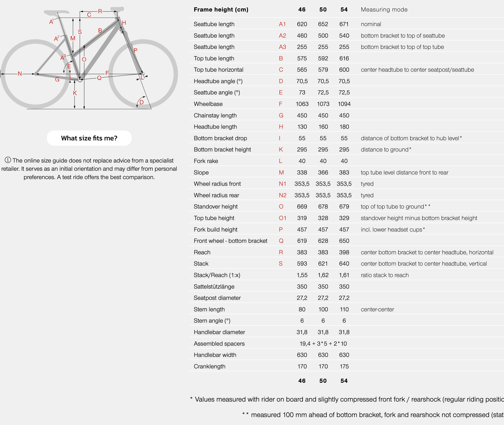Click the red letter S on bike diagram

tap(80, 32)
